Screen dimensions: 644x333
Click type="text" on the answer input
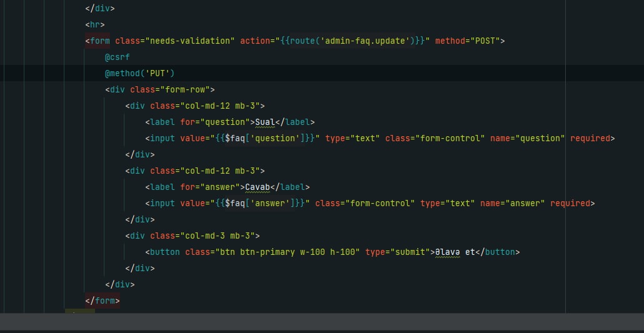coord(448,203)
